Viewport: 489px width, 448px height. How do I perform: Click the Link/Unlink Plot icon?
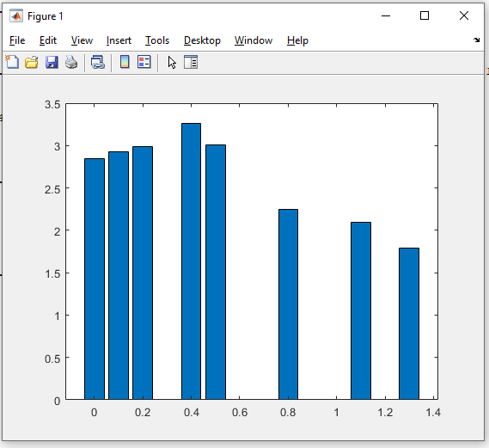coord(98,62)
